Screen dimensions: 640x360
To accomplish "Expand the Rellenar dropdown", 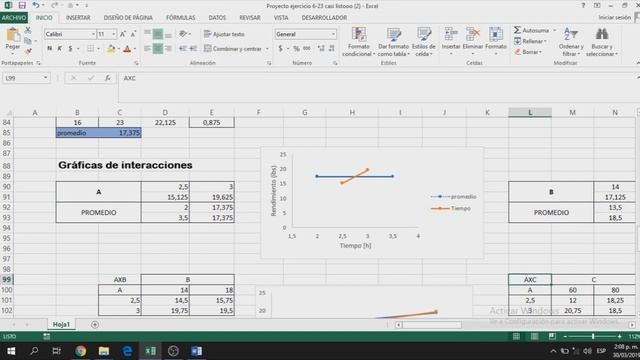I will coord(545,41).
